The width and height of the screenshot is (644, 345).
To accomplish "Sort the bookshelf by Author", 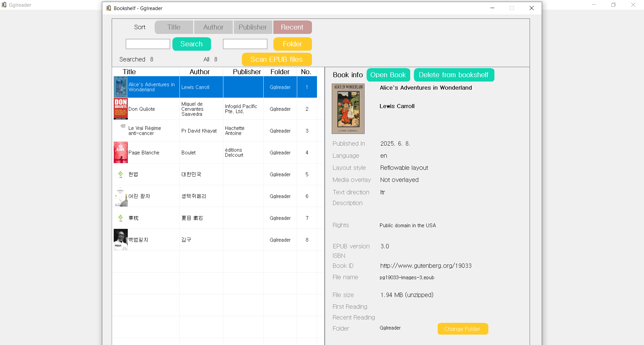I will coord(213,27).
